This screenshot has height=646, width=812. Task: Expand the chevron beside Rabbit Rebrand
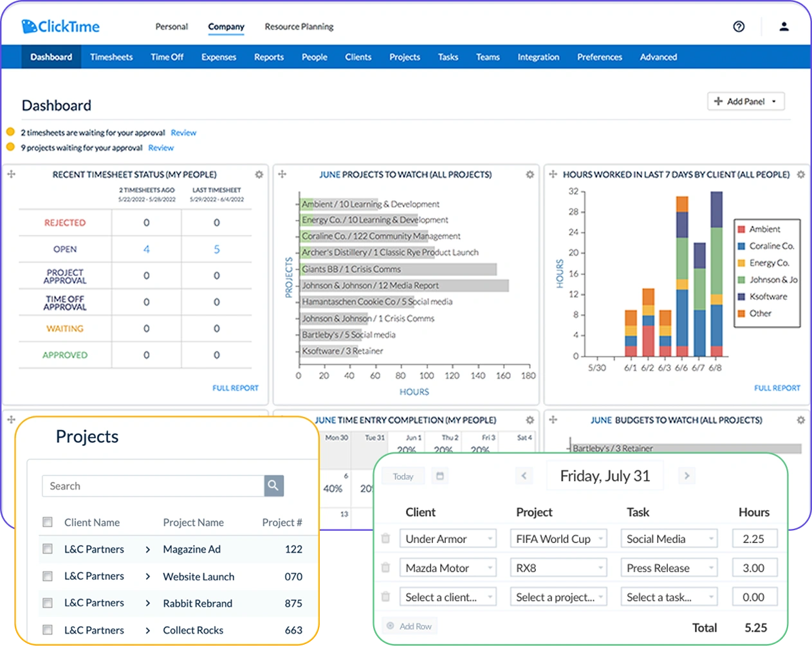(x=147, y=604)
